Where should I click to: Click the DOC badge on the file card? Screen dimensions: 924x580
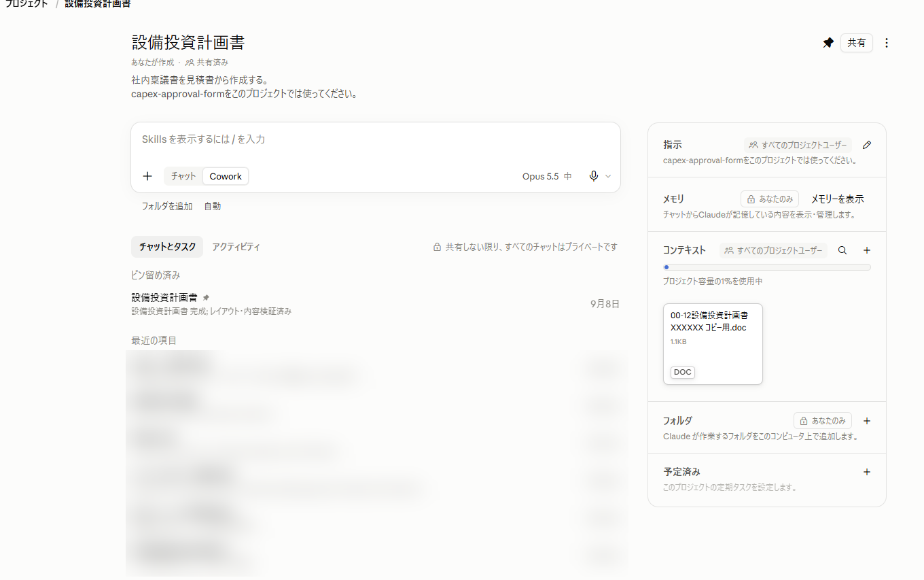pos(683,372)
